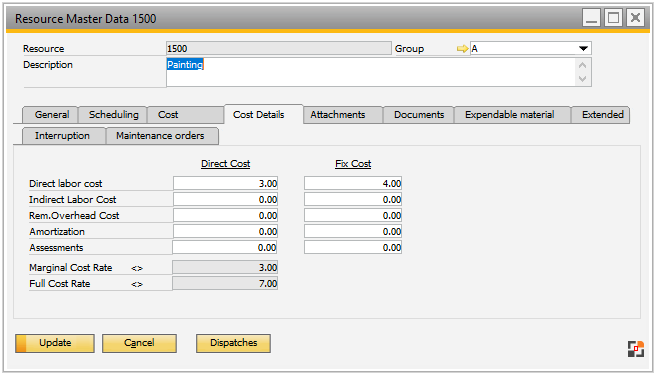
Task: Click Rem.Overhead Cost fix cost field
Action: [353, 216]
